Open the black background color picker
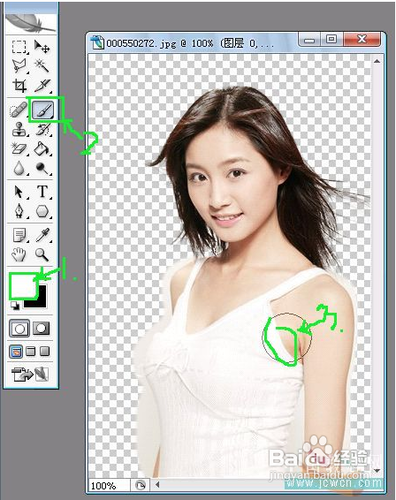 pyautogui.click(x=41, y=301)
